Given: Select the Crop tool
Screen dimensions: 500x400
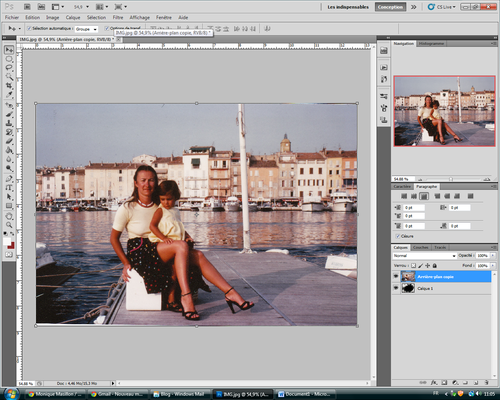Looking at the screenshot, I should coord(9,86).
